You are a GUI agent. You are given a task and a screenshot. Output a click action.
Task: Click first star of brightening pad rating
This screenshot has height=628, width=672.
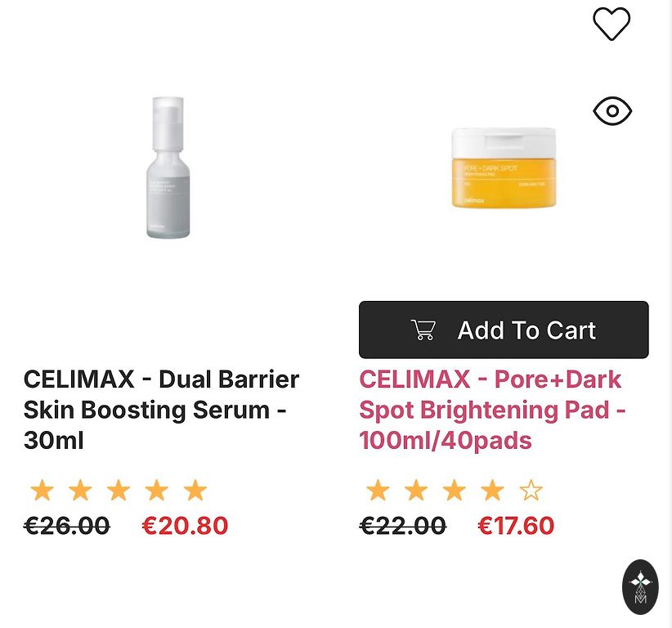[x=378, y=491]
